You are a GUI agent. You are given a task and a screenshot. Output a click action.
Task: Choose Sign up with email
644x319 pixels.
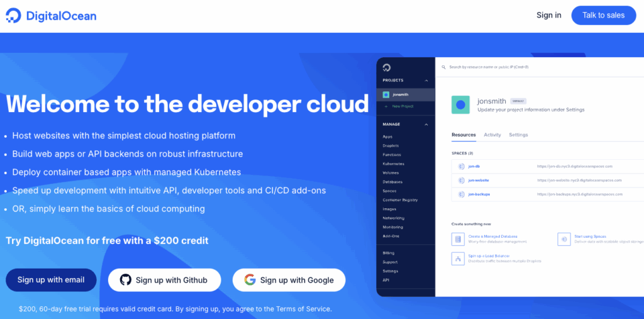(51, 280)
